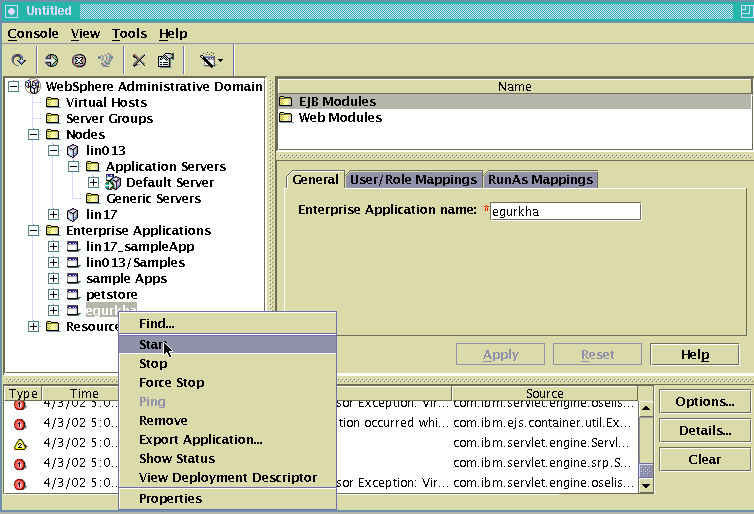Choose View Deployment Descriptor from context menu
The height and width of the screenshot is (514, 754).
pyautogui.click(x=227, y=477)
